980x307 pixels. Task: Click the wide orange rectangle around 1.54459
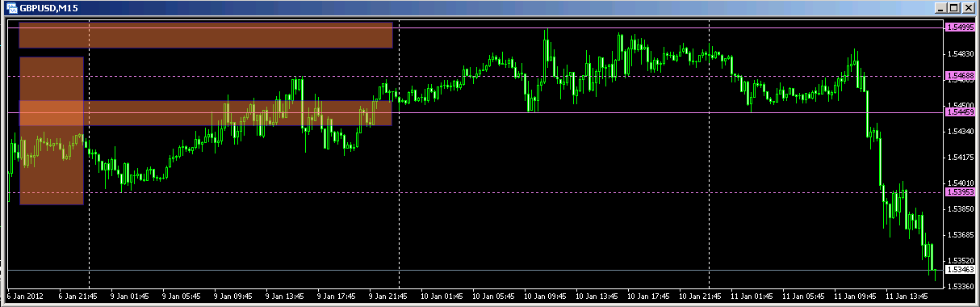point(206,113)
